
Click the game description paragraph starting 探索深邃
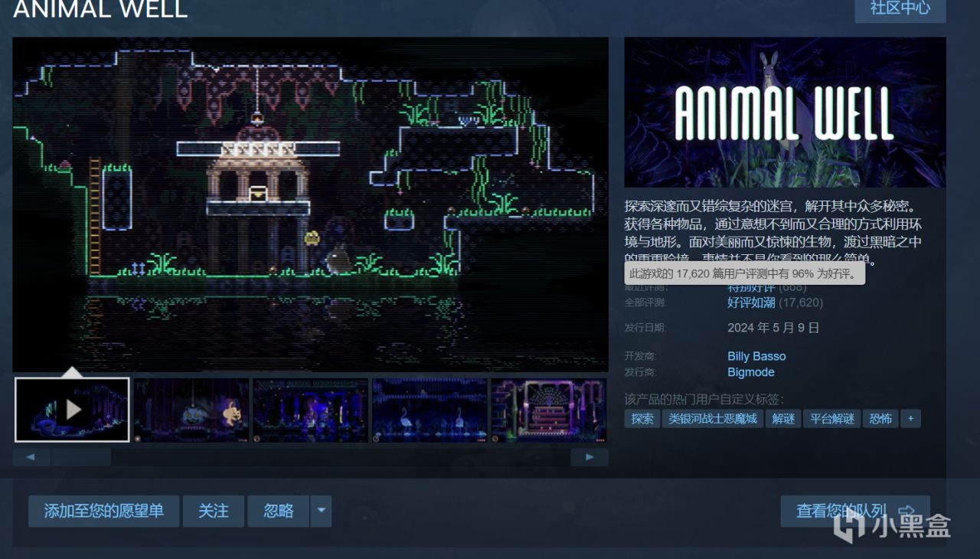(x=773, y=232)
